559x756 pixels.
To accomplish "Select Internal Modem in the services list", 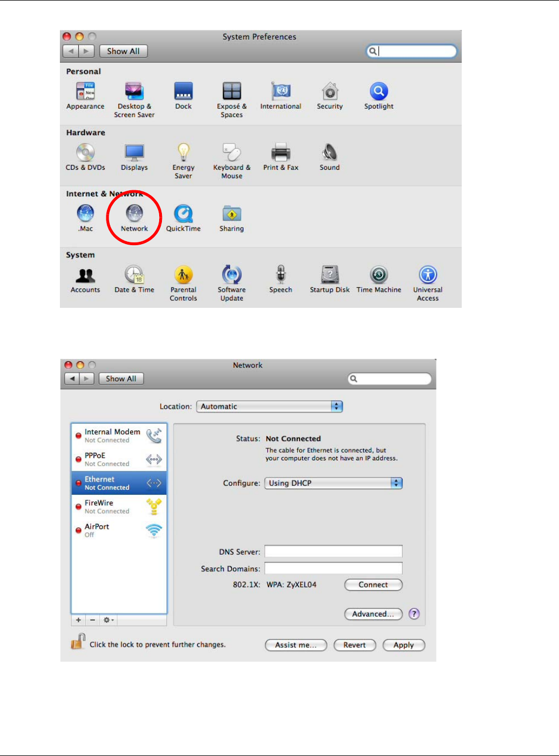I will coord(119,435).
